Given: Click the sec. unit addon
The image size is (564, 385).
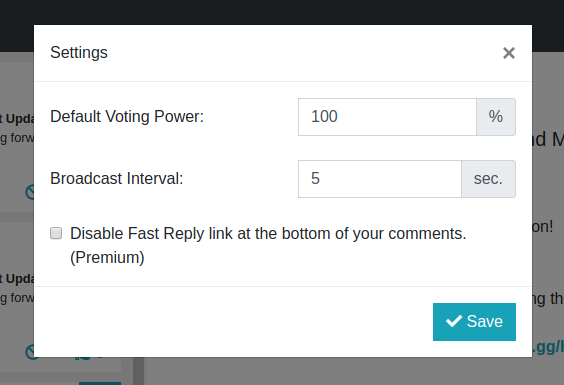Looking at the screenshot, I should (x=488, y=179).
